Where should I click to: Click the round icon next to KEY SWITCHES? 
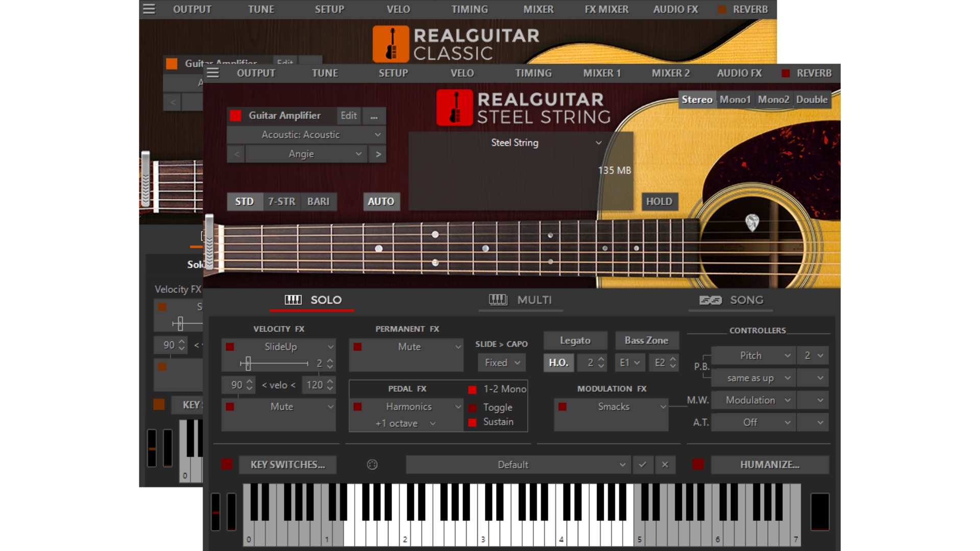pyautogui.click(x=372, y=464)
